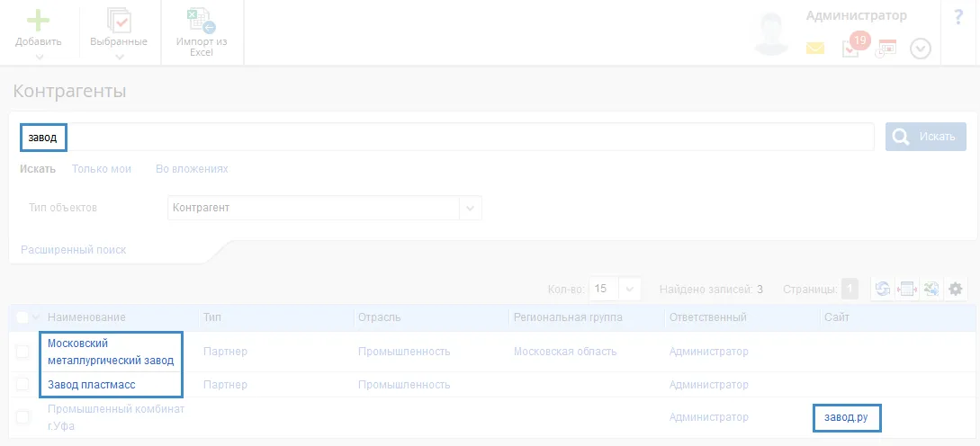Click the adjust column width icon
Image resolution: width=980 pixels, height=446 pixels.
point(906,289)
